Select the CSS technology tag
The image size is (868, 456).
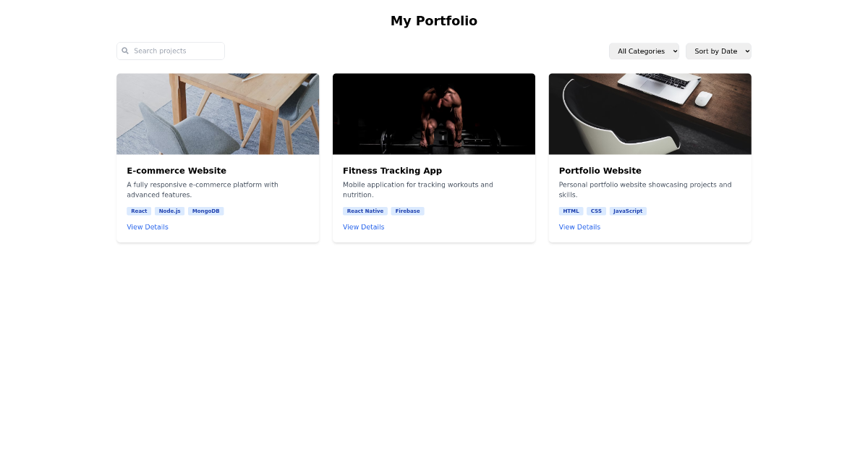[596, 211]
